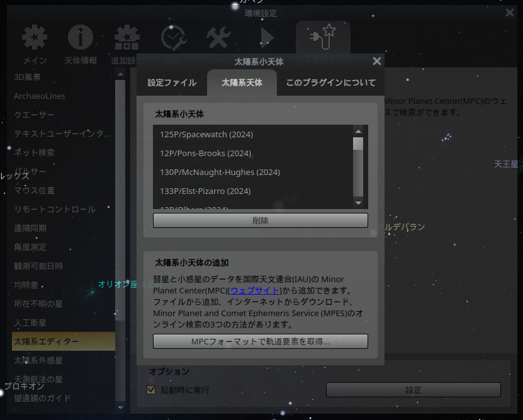Click the プロキオン star label in the sky
The image size is (523, 420).
click(25, 386)
